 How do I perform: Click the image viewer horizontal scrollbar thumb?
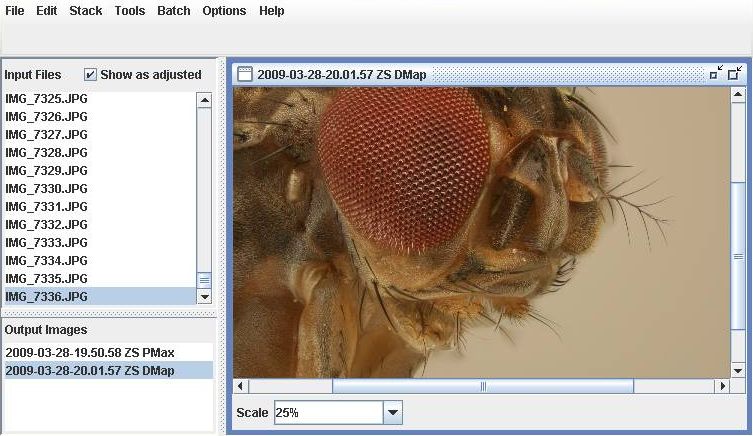[483, 386]
